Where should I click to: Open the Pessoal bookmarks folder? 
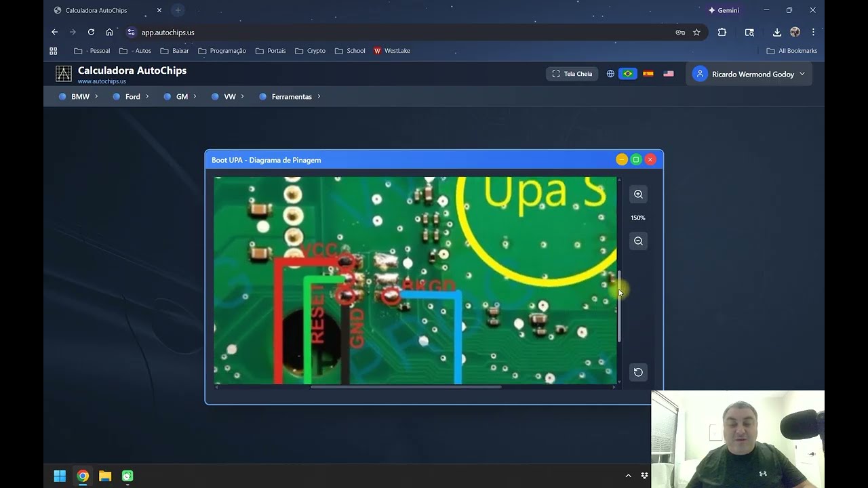pos(92,51)
